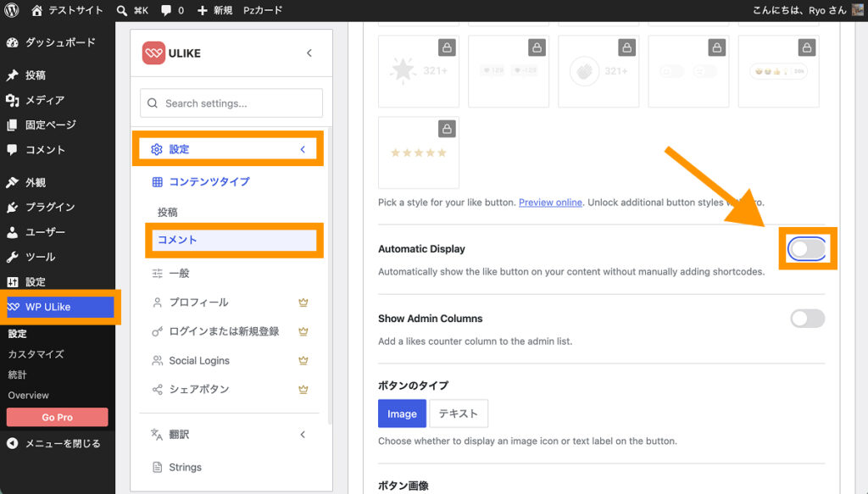
Task: Select the locked emoji reactions style
Action: click(778, 71)
